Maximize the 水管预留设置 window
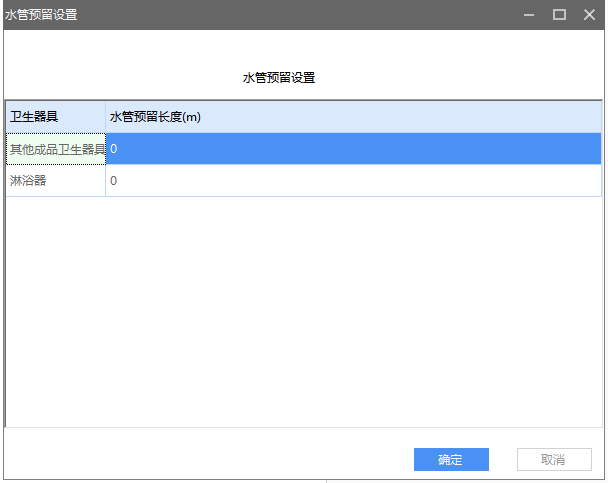This screenshot has height=483, width=608. pyautogui.click(x=559, y=14)
